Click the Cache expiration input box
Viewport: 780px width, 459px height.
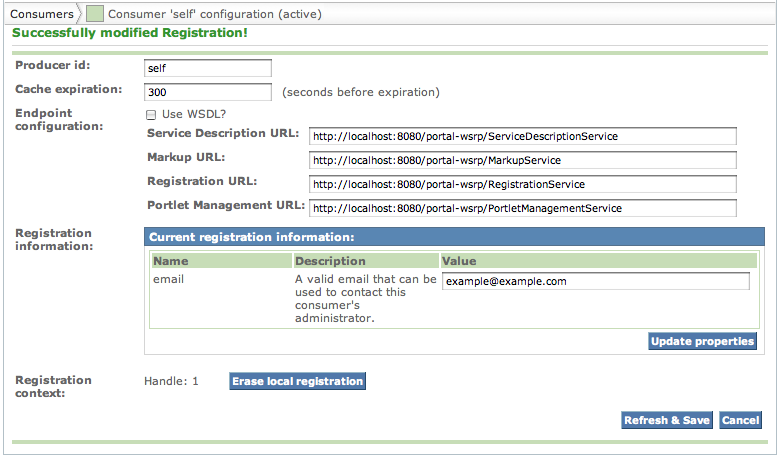pyautogui.click(x=208, y=92)
